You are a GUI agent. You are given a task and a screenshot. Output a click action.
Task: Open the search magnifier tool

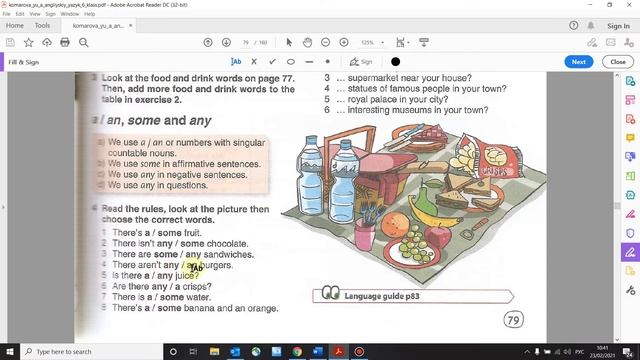84,42
